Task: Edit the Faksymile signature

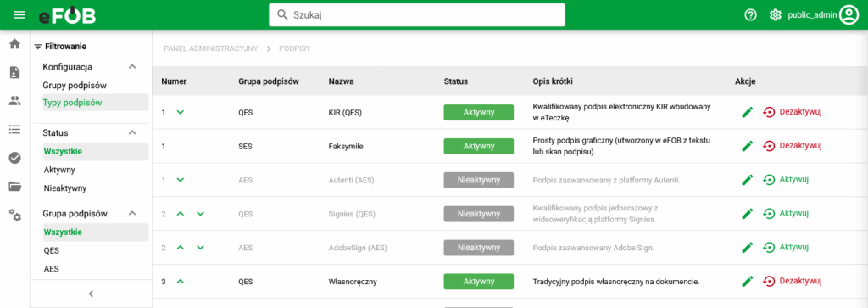Action: coord(748,146)
